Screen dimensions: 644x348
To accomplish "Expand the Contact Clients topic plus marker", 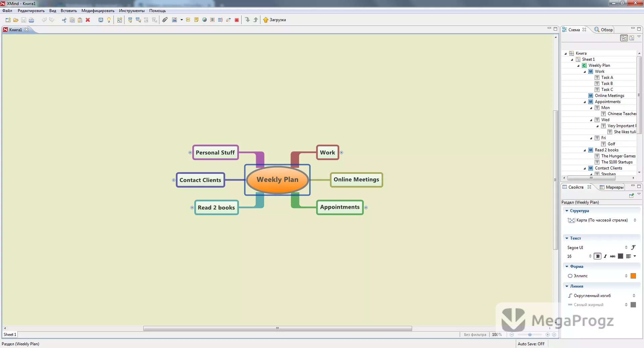I will tap(174, 180).
